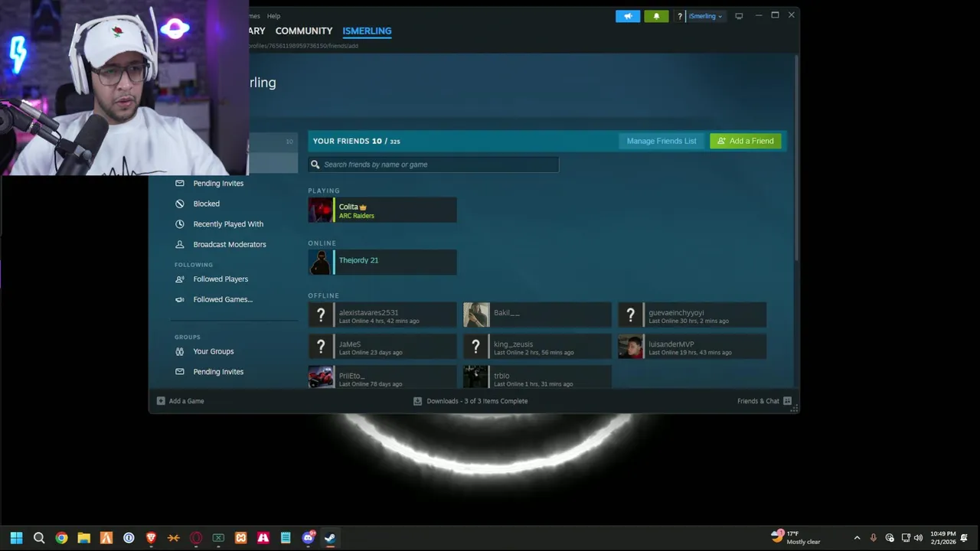This screenshot has height=551, width=980.
Task: Open Broadcast Moderators
Action: point(230,244)
